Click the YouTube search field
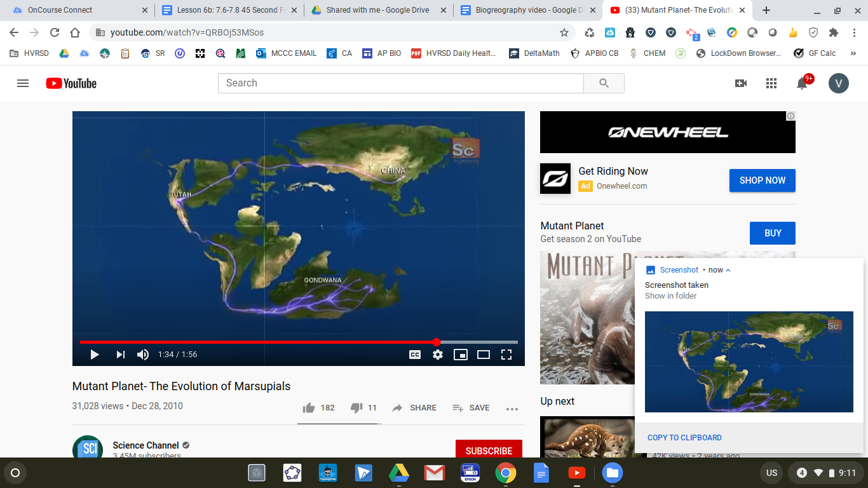Screen dimensions: 868x488 pyautogui.click(x=400, y=83)
